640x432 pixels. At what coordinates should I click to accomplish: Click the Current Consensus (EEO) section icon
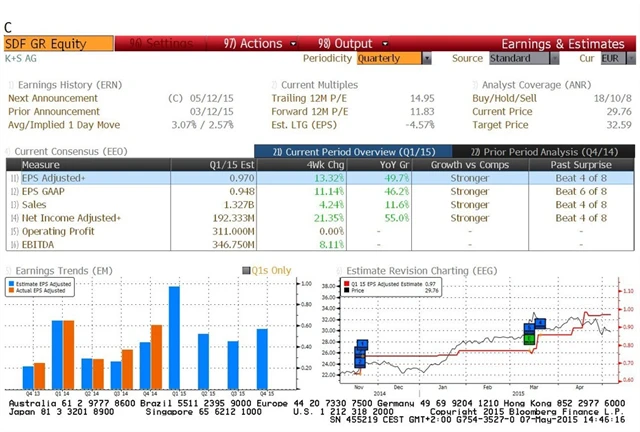point(10,150)
